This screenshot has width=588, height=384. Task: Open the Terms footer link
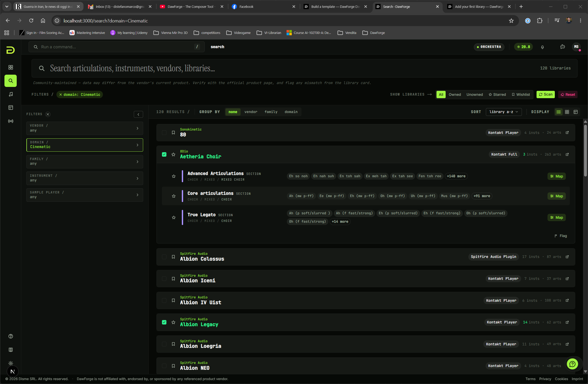pos(530,379)
